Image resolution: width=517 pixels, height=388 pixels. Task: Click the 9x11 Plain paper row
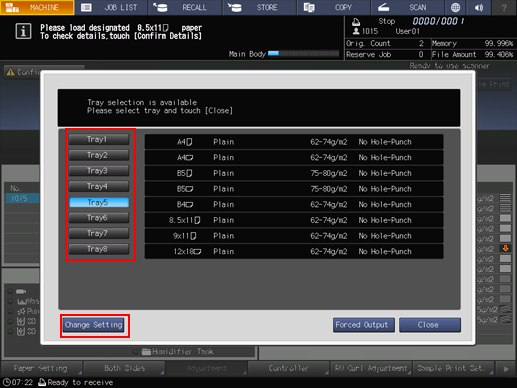click(294, 236)
